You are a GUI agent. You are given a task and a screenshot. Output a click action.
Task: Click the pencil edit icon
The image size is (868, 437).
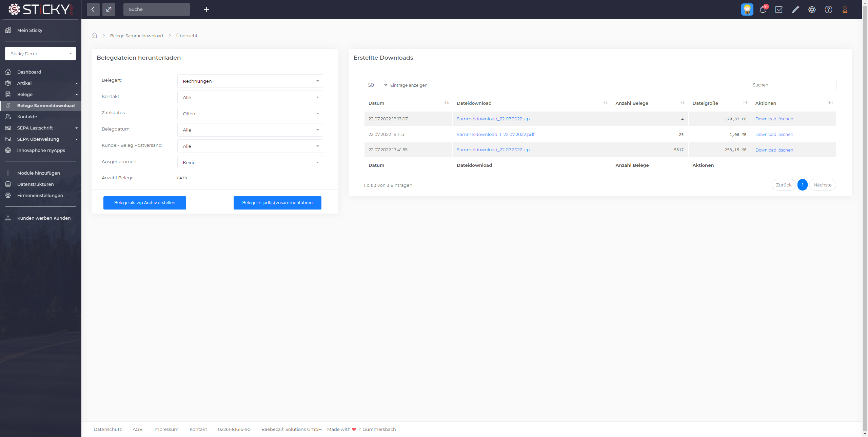coord(795,9)
